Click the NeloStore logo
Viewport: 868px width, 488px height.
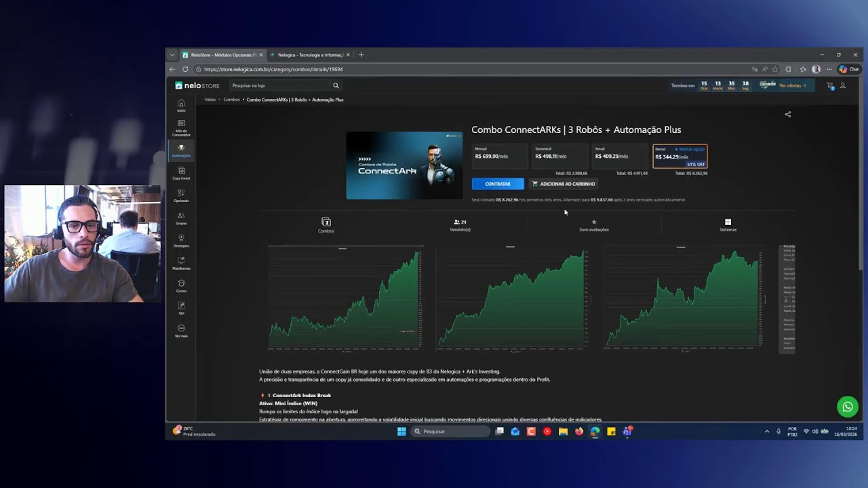(197, 85)
